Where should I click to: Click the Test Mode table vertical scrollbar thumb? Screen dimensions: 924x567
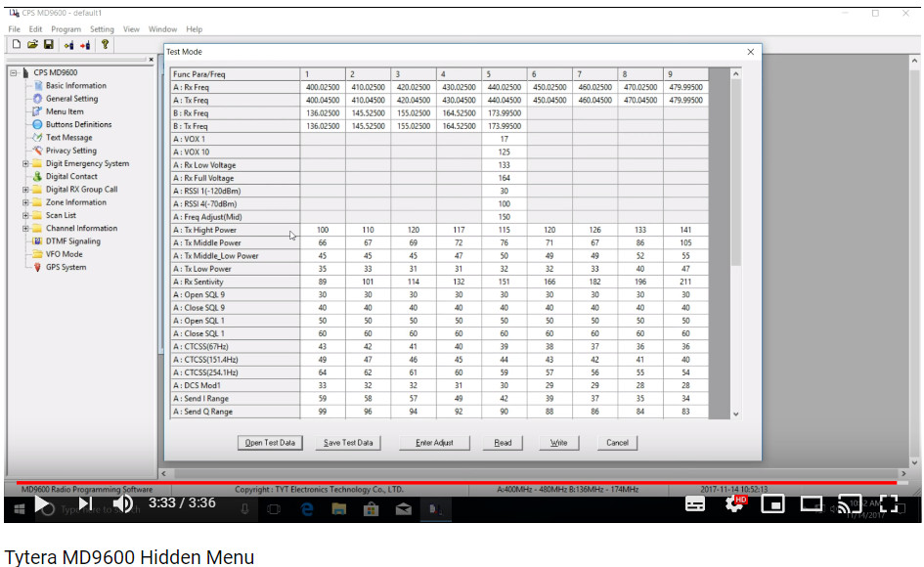click(x=735, y=172)
